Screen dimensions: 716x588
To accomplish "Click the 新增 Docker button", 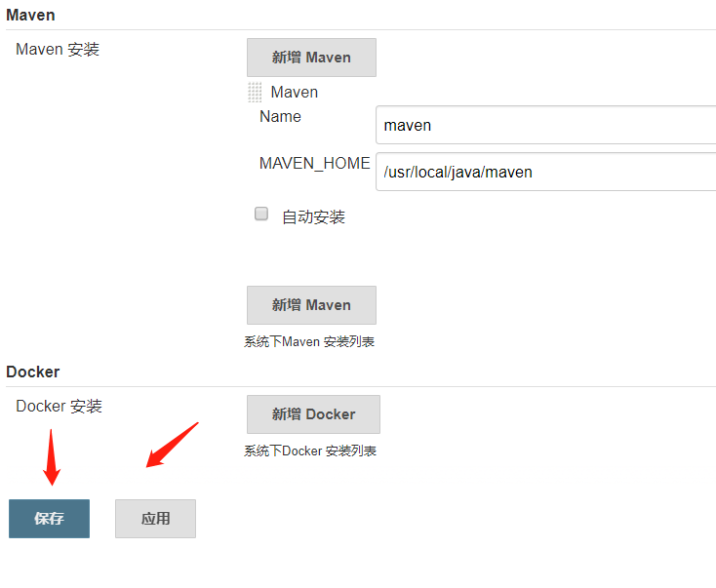I will [x=313, y=414].
